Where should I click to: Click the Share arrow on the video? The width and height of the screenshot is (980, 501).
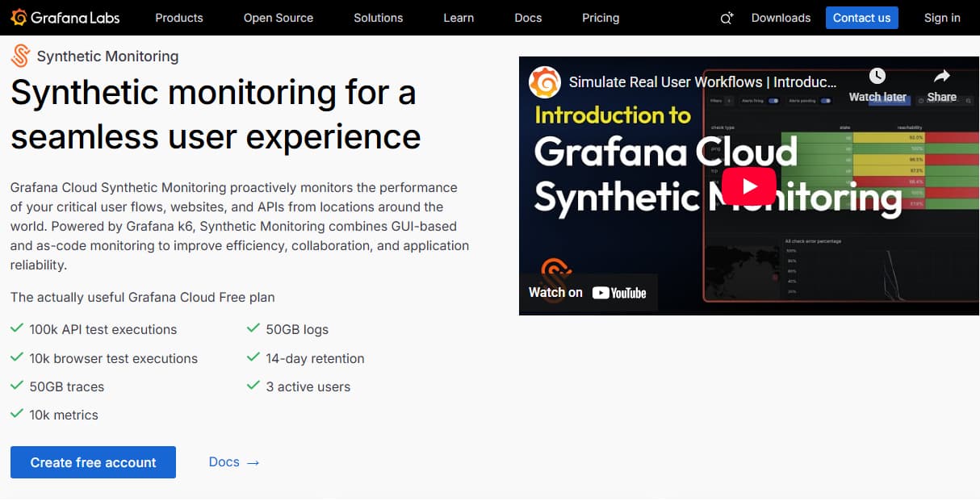[x=940, y=76]
